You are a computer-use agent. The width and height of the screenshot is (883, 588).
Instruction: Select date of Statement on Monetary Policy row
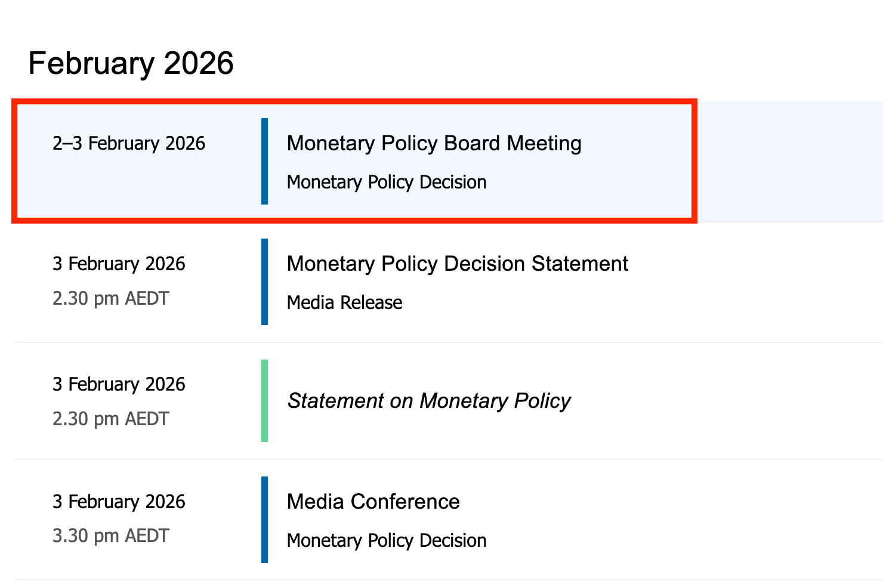[119, 384]
